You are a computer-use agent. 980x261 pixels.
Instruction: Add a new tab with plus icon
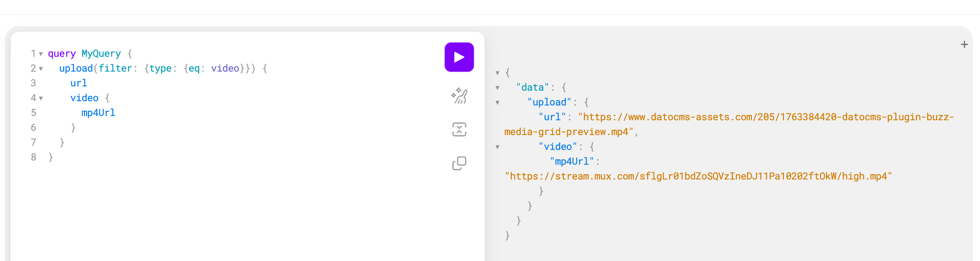(964, 45)
